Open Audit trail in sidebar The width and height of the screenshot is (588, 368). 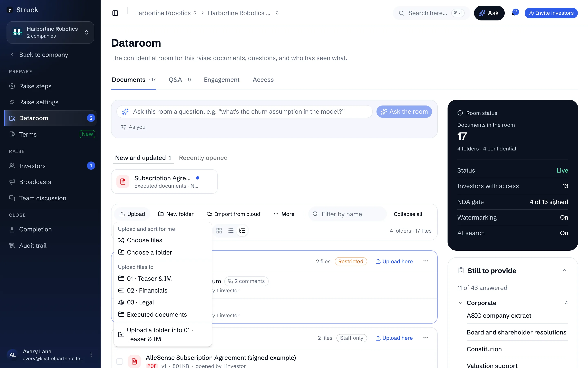pyautogui.click(x=50, y=246)
